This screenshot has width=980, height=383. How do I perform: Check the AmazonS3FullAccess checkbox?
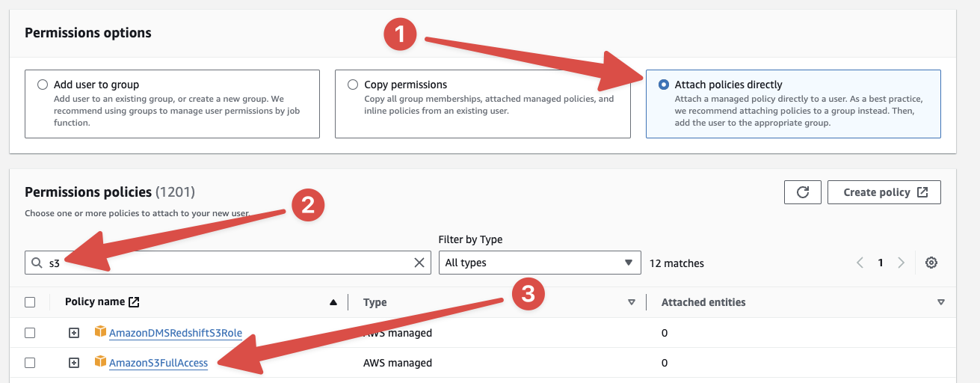(x=30, y=363)
